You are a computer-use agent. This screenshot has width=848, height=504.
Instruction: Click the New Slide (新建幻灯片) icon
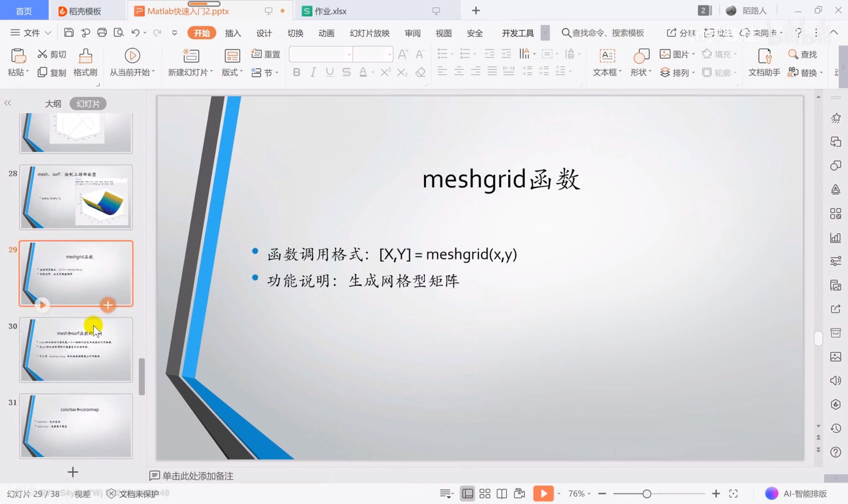(x=191, y=56)
